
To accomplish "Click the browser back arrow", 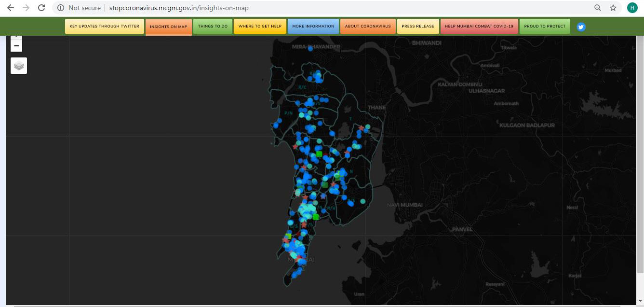I will pos(10,8).
